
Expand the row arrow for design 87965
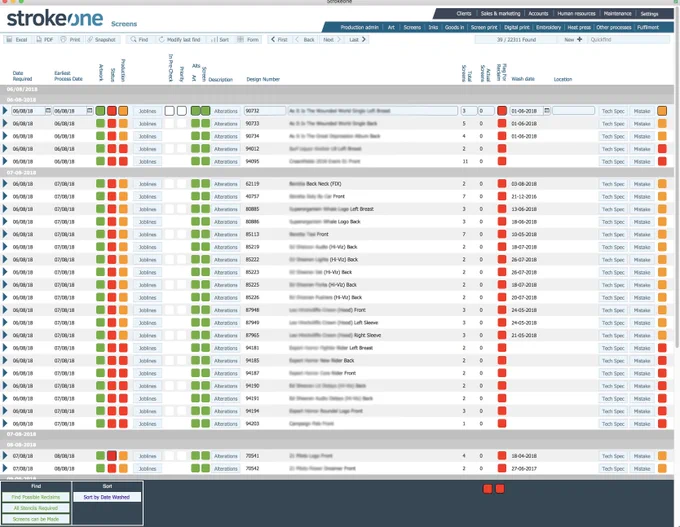click(5, 335)
